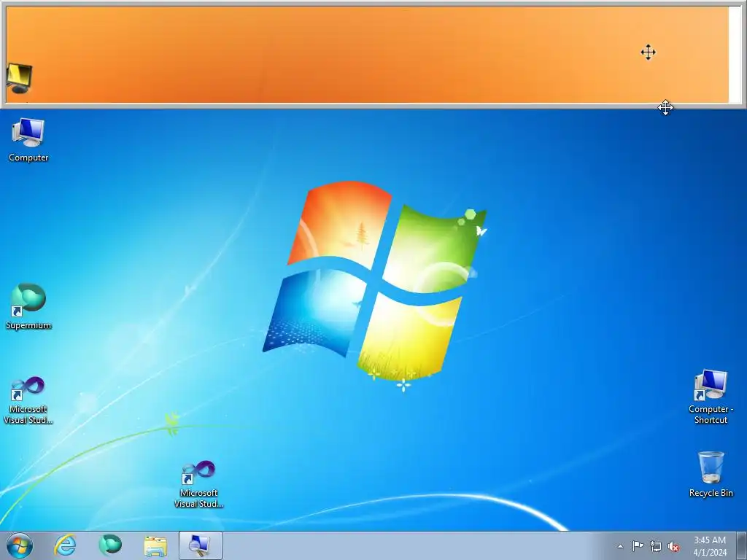Open Windows Explorer from the taskbar

155,545
